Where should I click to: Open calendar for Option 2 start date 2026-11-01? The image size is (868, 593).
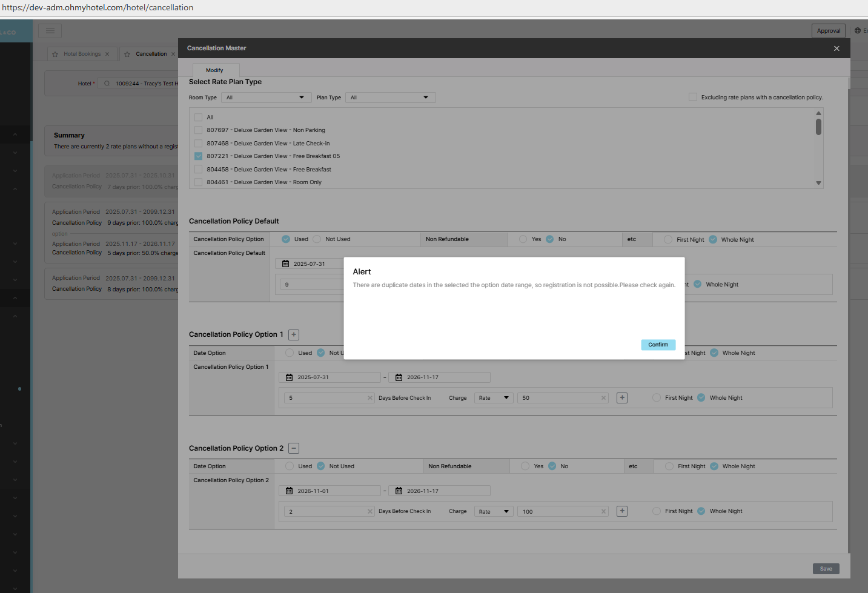pyautogui.click(x=290, y=491)
